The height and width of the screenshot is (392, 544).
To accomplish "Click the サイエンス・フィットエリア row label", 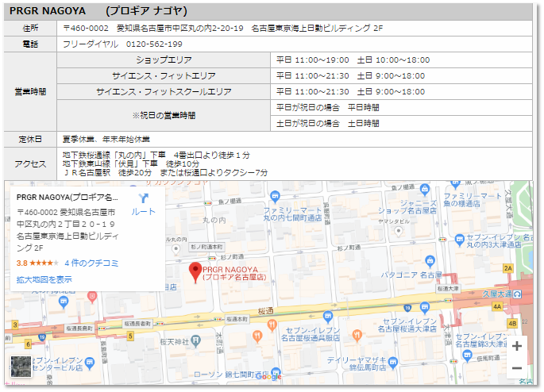I will [164, 76].
